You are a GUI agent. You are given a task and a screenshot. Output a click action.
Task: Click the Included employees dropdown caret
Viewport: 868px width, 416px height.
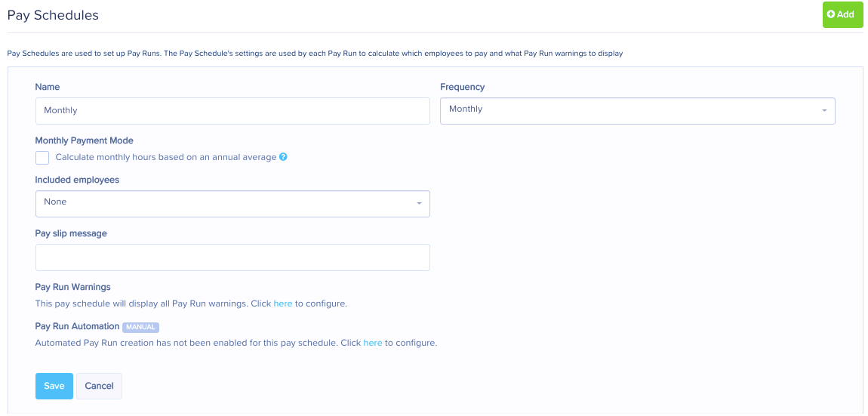tap(419, 203)
